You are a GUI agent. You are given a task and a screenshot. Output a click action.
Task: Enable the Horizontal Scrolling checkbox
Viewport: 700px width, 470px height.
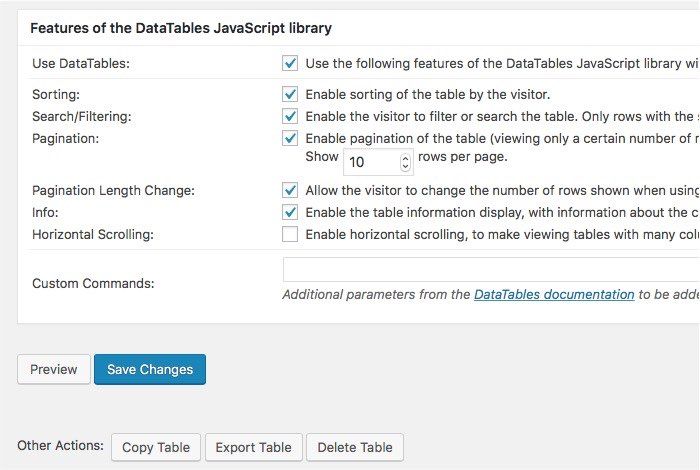pyautogui.click(x=290, y=234)
